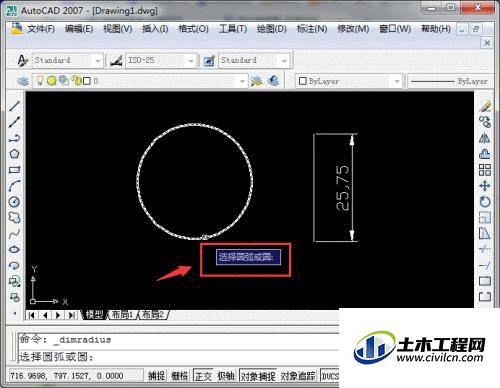
Task: Expand the ISO-25 dimension style dropdown
Action: tap(191, 61)
